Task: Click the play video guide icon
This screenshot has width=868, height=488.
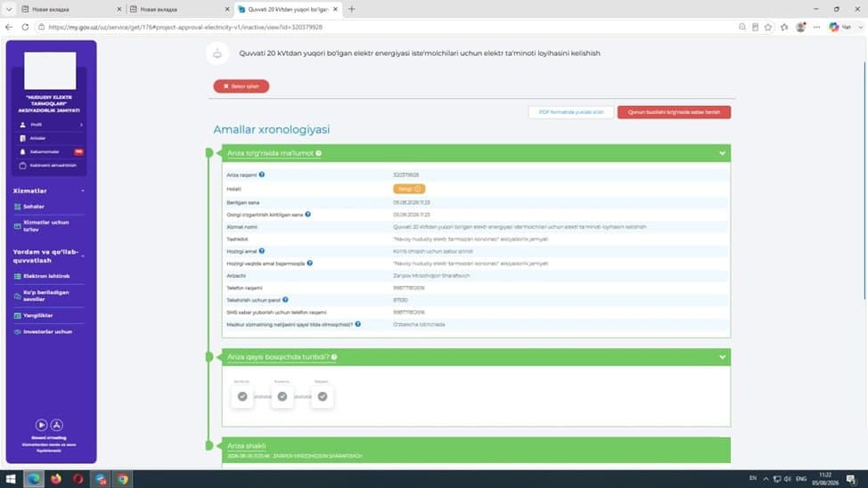Action: (42, 425)
